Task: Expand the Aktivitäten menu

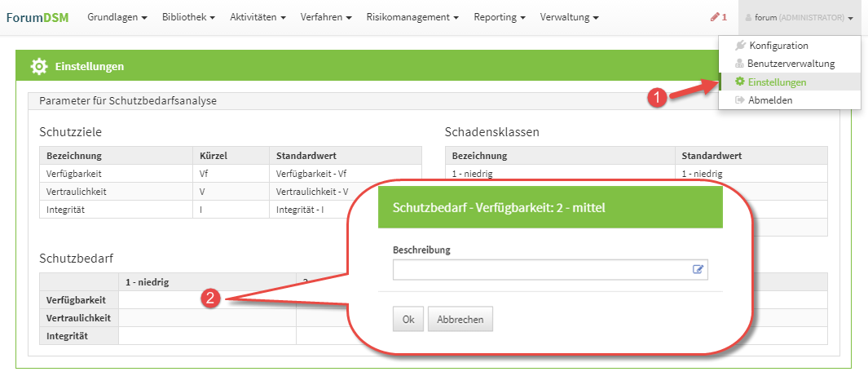Action: 258,17
